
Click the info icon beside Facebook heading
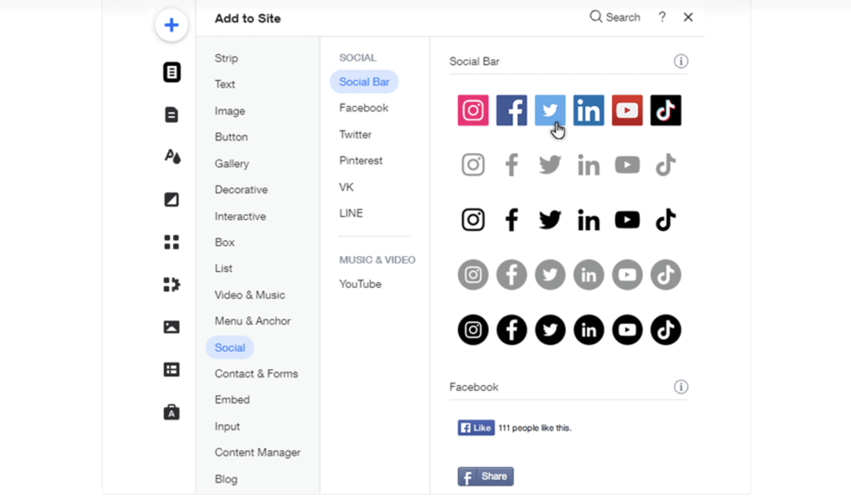(x=681, y=387)
